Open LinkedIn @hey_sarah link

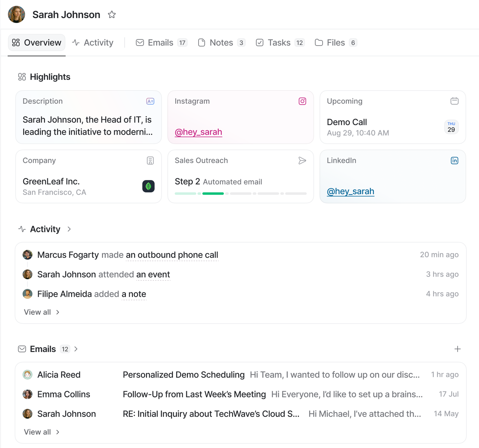pos(350,191)
